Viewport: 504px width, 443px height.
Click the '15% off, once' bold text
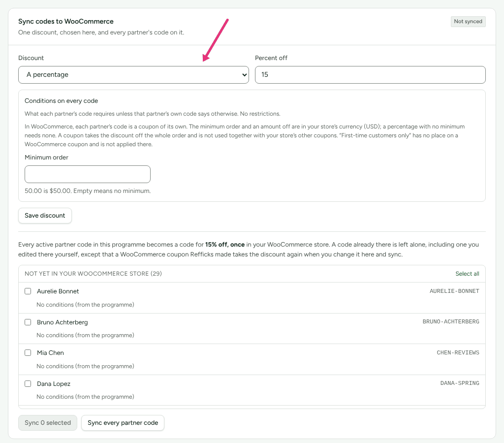(x=225, y=244)
